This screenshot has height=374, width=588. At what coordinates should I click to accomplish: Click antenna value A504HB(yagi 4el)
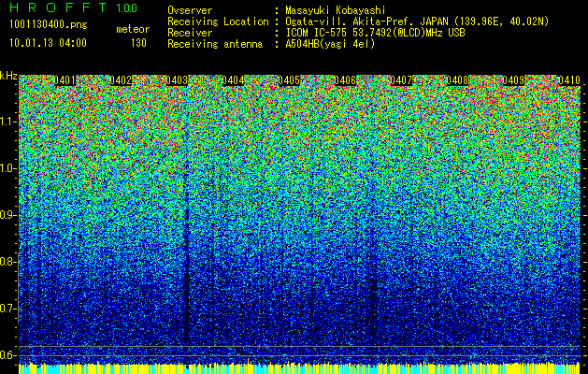click(x=330, y=44)
